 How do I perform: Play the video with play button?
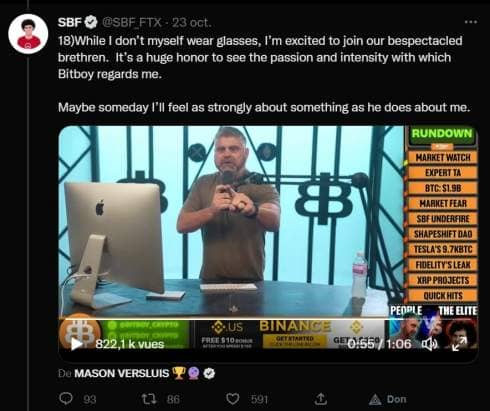pos(77,344)
